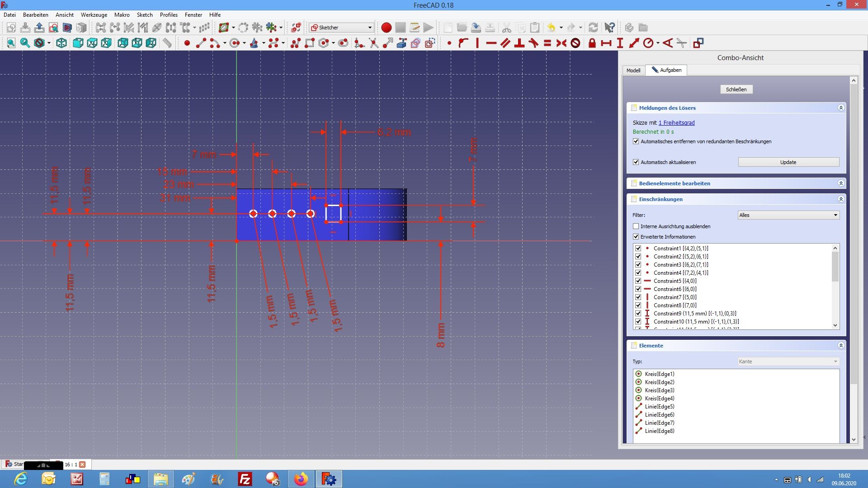Apply the Symmetric constraint
868x488 pixels.
(561, 43)
